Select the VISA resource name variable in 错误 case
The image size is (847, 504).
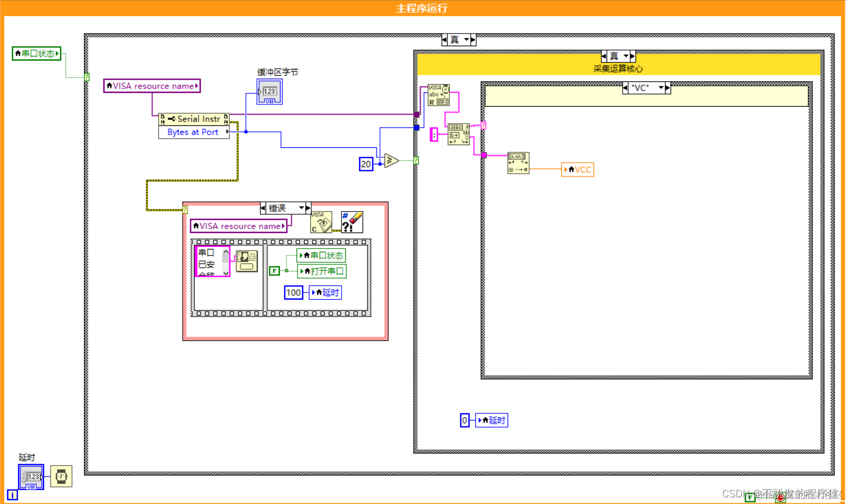pyautogui.click(x=239, y=226)
